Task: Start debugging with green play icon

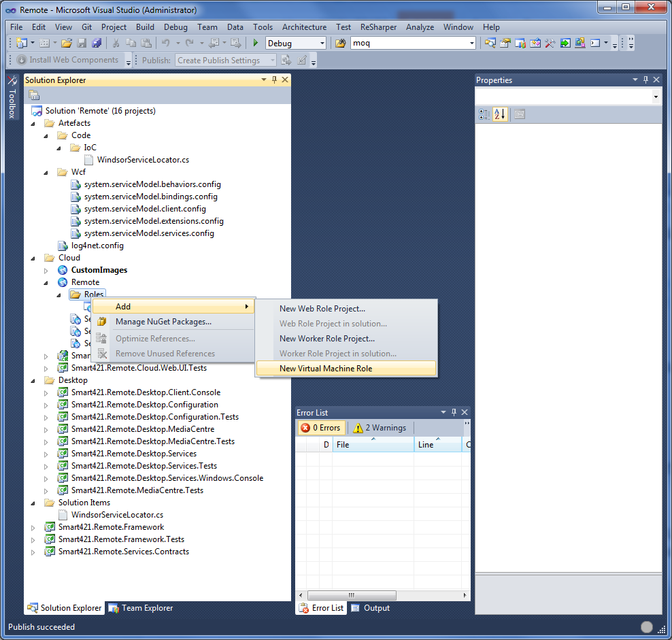Action: pyautogui.click(x=256, y=43)
